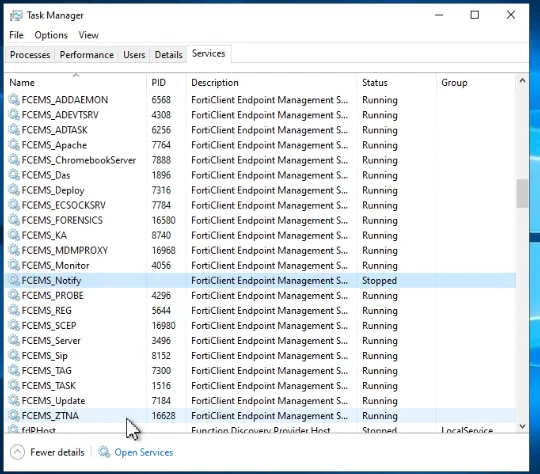Click PID 8152 in the Sip row
The width and height of the screenshot is (540, 474).
click(x=161, y=356)
